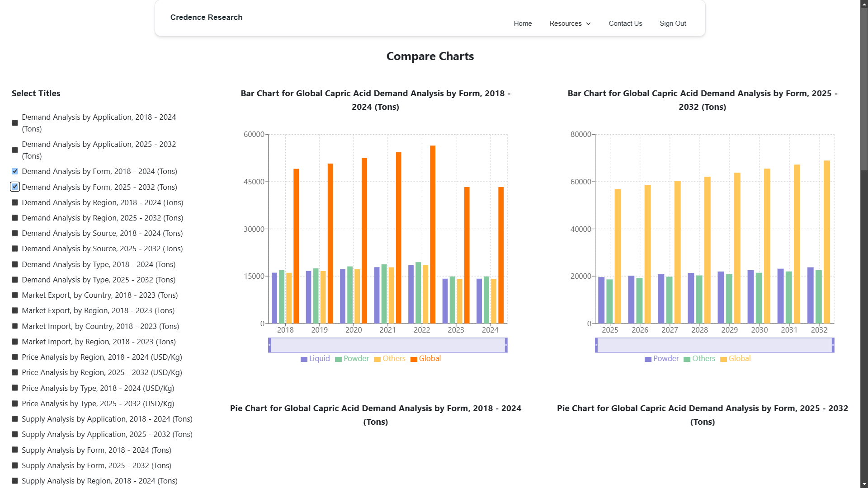Toggle Liquid legend marker in first chart
This screenshot has height=488, width=868.
click(304, 359)
